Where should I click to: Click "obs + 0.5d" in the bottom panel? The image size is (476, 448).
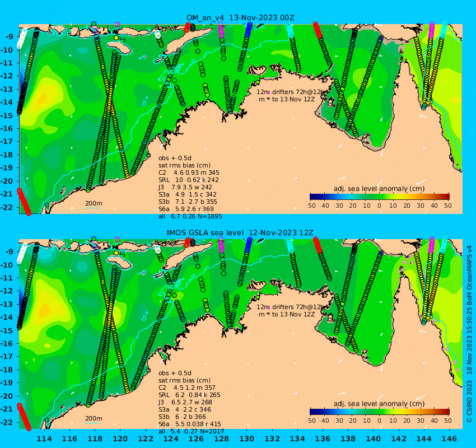pos(175,374)
